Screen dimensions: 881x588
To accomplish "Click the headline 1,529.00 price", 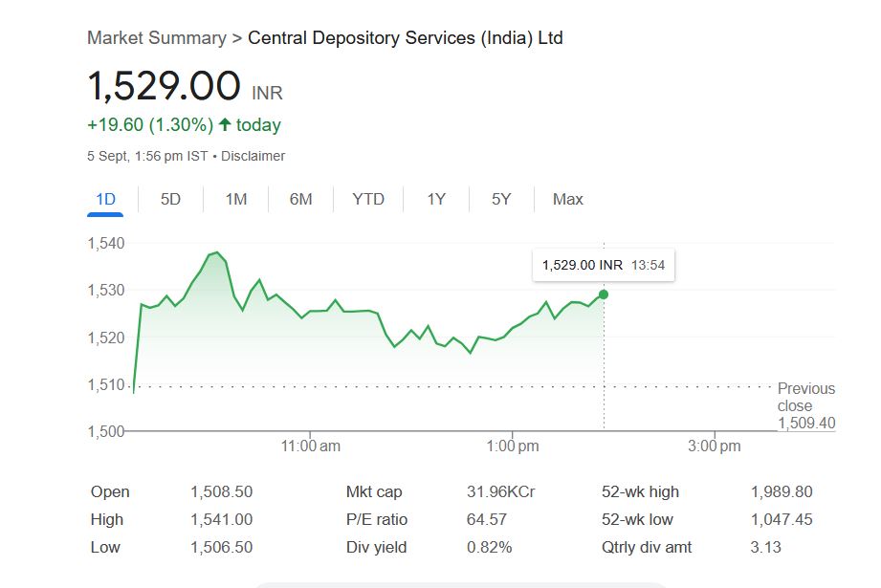I will click(164, 87).
